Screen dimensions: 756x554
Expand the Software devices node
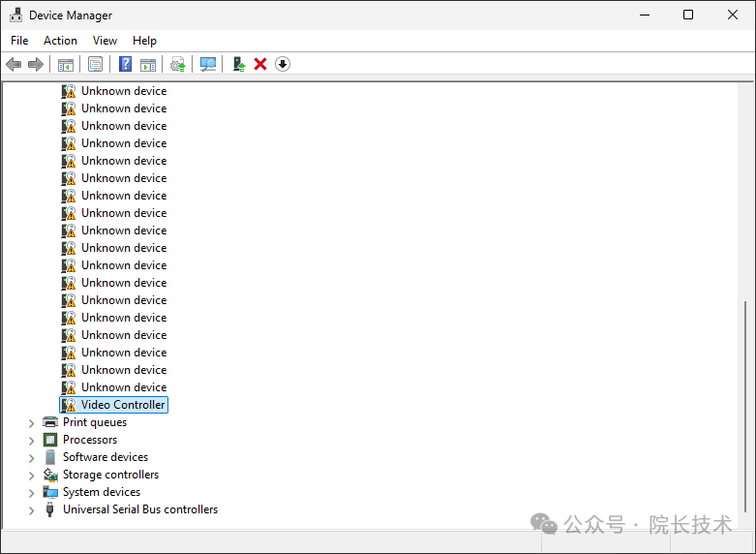(x=31, y=458)
